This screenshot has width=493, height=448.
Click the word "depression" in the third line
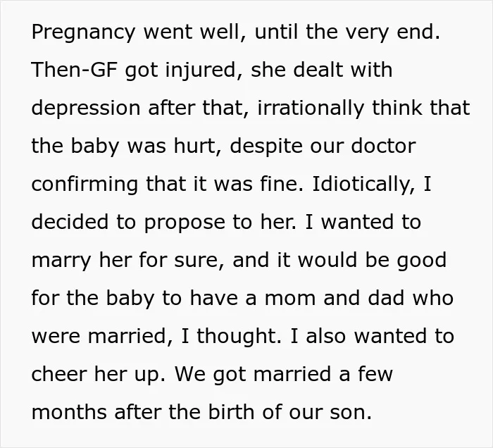85,108
